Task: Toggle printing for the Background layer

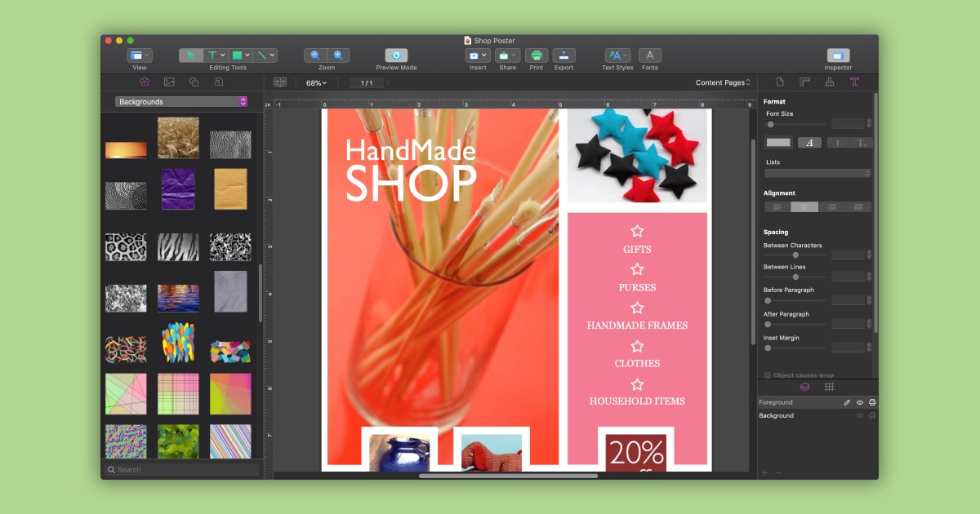Action: (872, 416)
